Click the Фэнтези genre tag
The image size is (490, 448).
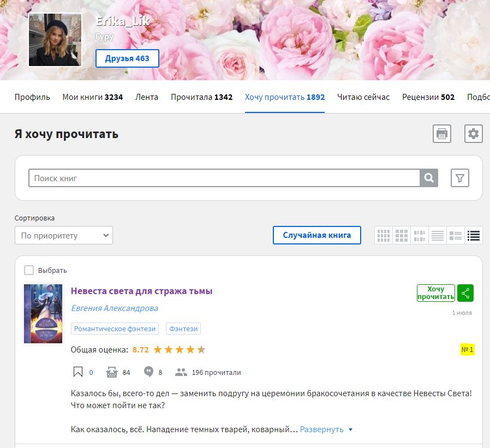point(183,328)
